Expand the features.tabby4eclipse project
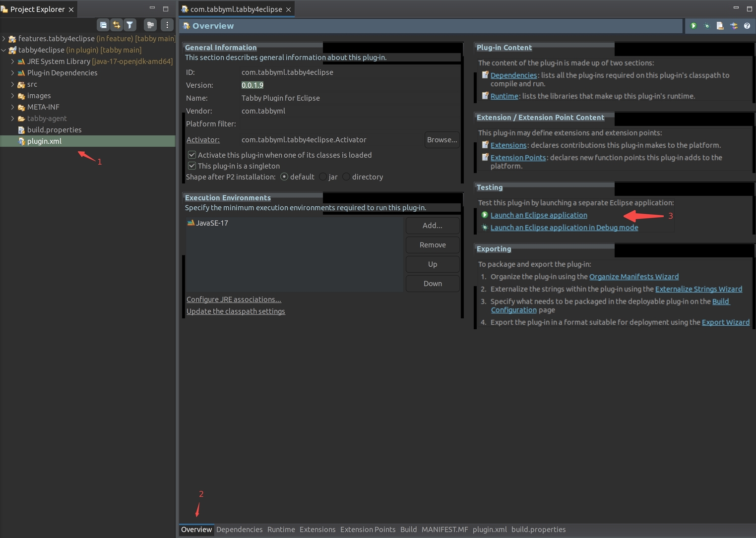This screenshot has width=756, height=538. [4, 38]
